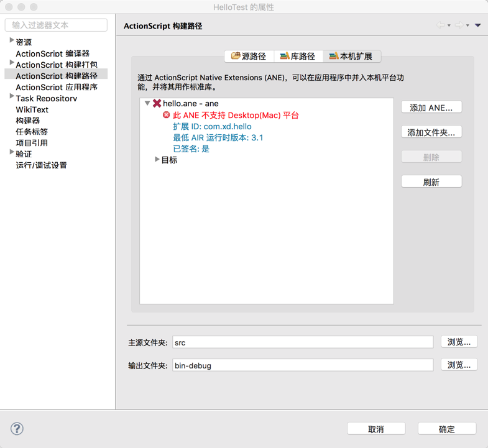
Task: Expand ActionScript 构建打包 category
Action: coord(12,62)
